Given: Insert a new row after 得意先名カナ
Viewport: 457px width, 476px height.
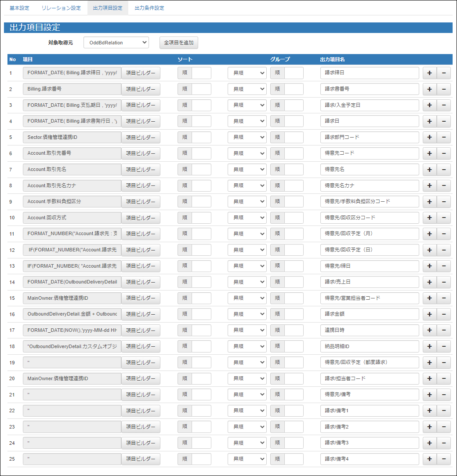Looking at the screenshot, I should coord(429,185).
